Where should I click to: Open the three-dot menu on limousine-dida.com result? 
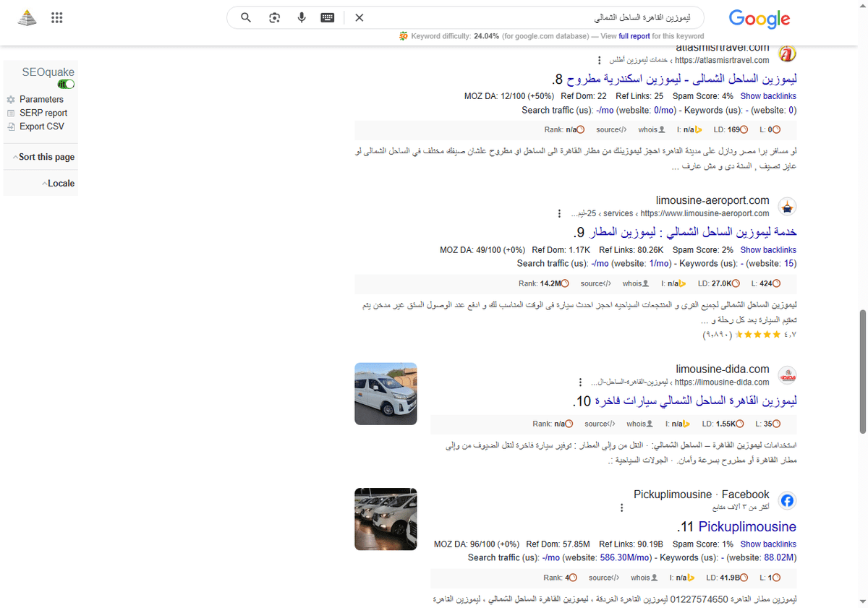580,381
